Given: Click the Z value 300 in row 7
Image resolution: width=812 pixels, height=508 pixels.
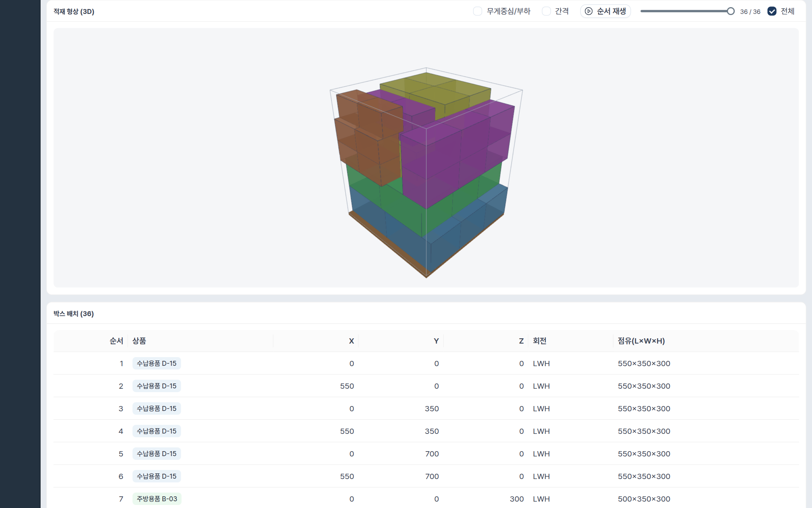Looking at the screenshot, I should tap(517, 499).
